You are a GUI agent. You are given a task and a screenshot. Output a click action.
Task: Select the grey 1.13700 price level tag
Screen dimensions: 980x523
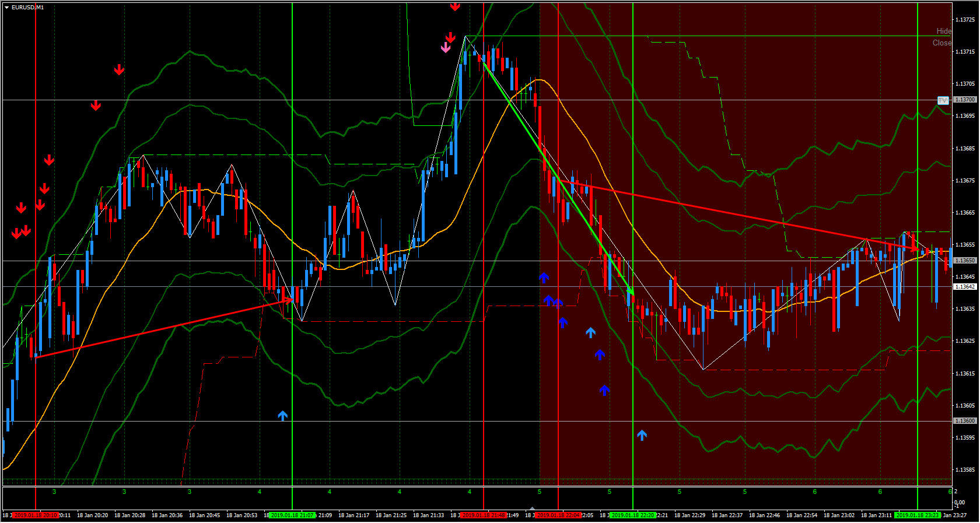tap(965, 100)
